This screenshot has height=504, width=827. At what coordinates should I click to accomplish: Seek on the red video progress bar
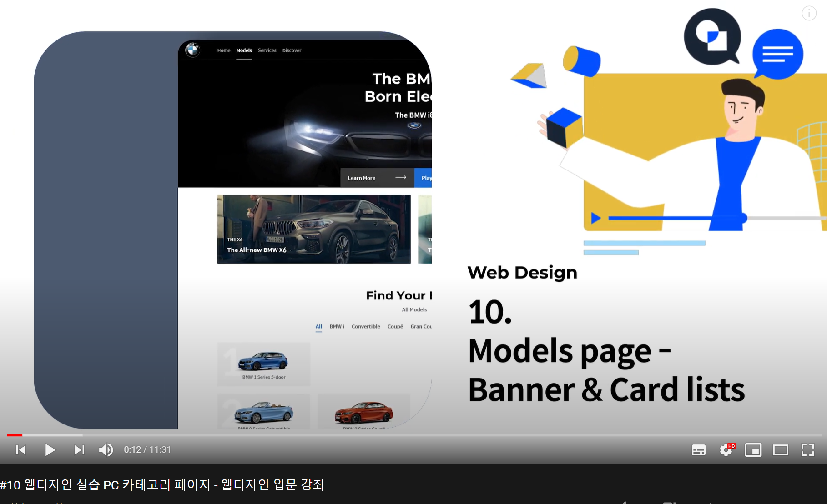click(15, 435)
